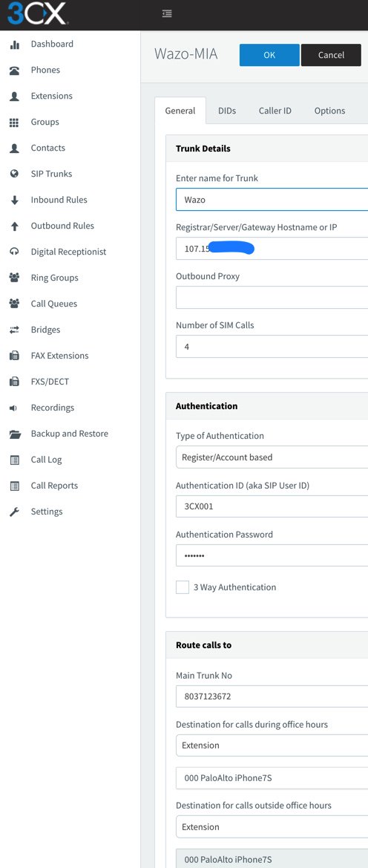This screenshot has width=368, height=868.
Task: Go to Settings page
Action: point(47,512)
